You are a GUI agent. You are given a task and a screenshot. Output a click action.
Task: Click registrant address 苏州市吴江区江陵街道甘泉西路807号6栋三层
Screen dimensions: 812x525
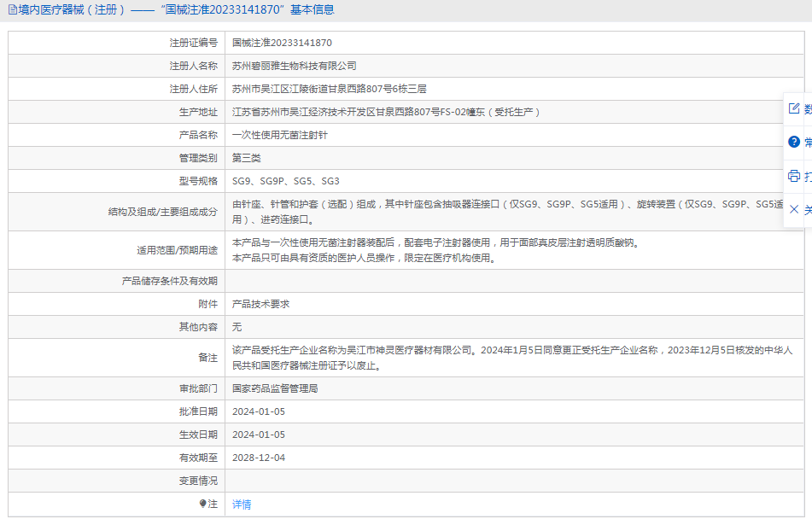(x=330, y=89)
